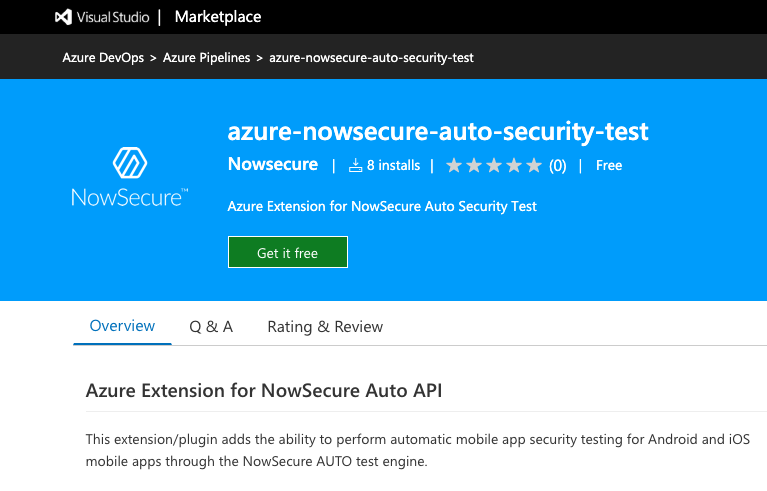Click the Get it free button
767x491 pixels.
point(288,252)
